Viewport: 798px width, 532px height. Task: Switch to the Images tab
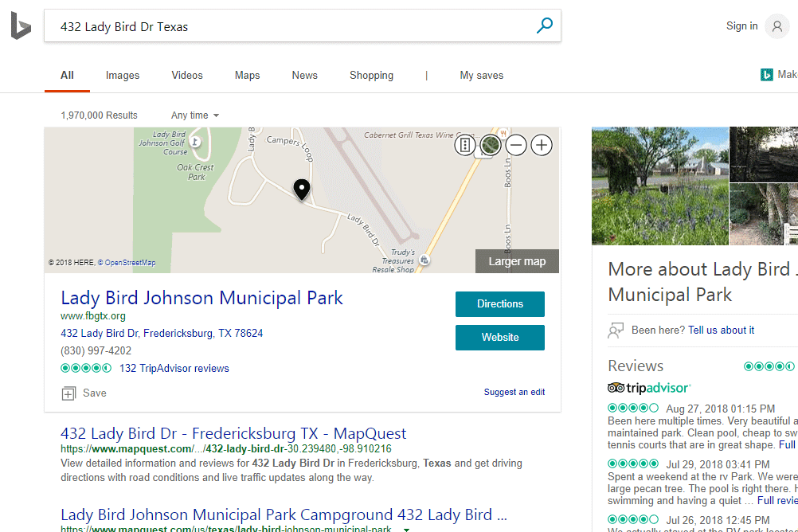123,76
